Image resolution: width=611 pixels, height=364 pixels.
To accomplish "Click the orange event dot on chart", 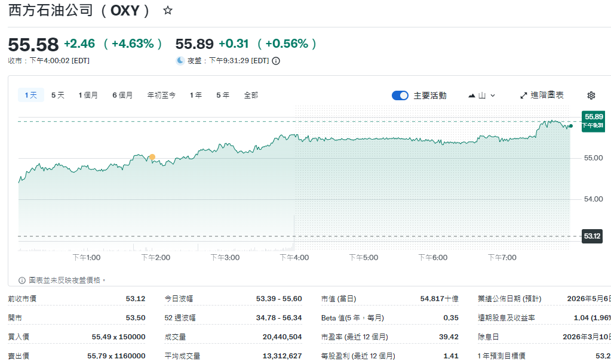I will click(152, 157).
